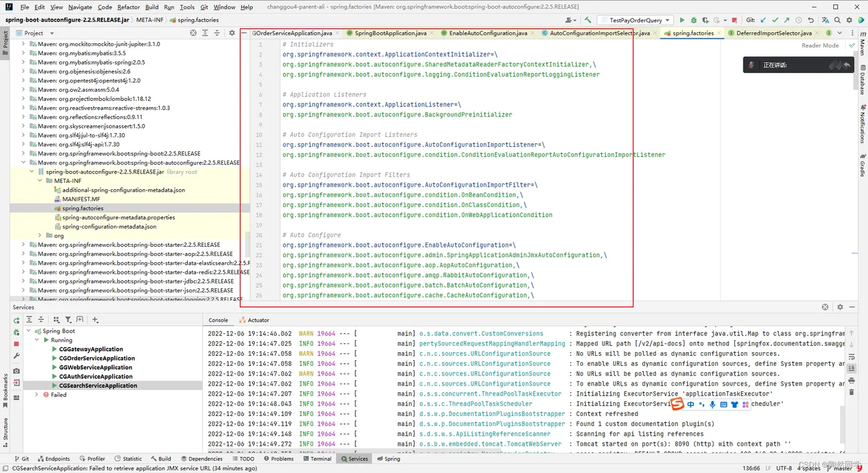The image size is (868, 473).
Task: Switch to the SpringBootApplication.java tab
Action: click(x=390, y=33)
